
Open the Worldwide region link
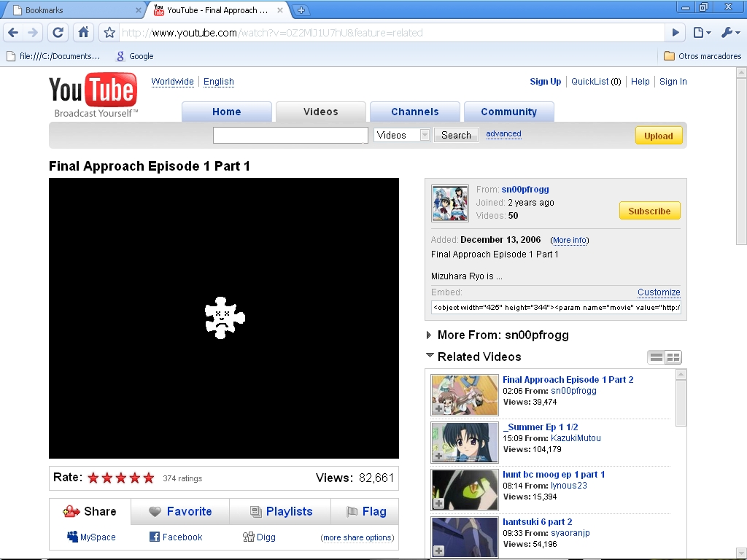click(x=172, y=82)
